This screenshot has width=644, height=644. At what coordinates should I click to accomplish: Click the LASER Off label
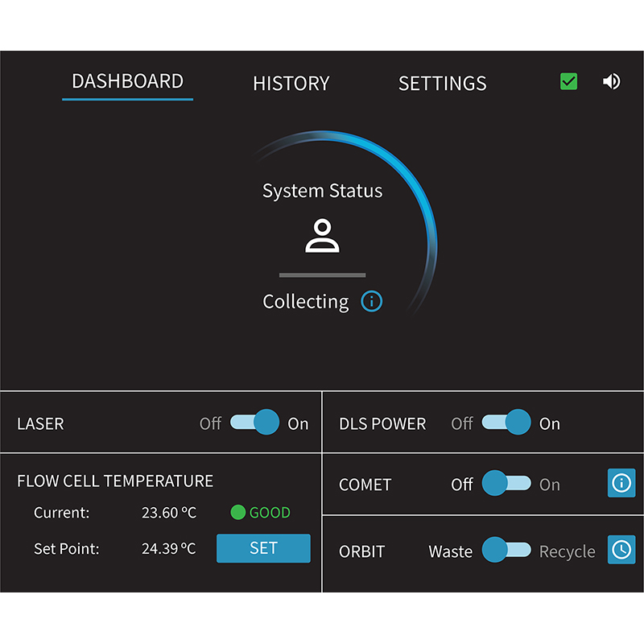[210, 423]
